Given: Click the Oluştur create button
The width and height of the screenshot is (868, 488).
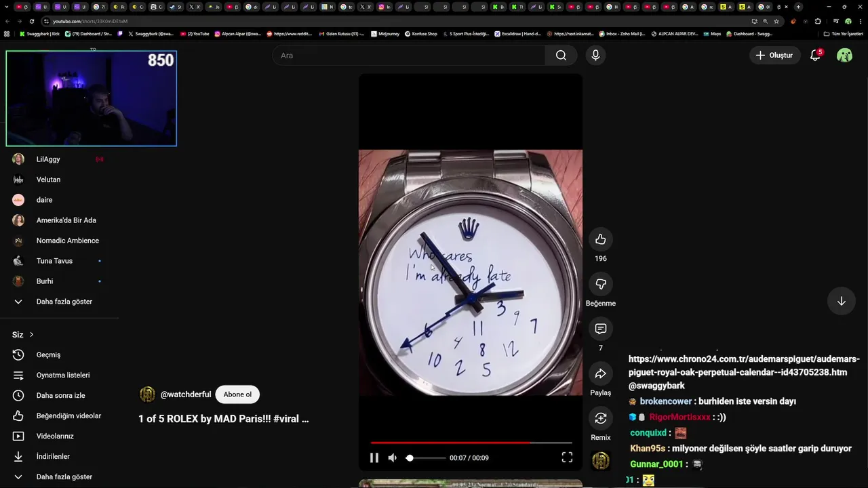Looking at the screenshot, I should point(774,56).
